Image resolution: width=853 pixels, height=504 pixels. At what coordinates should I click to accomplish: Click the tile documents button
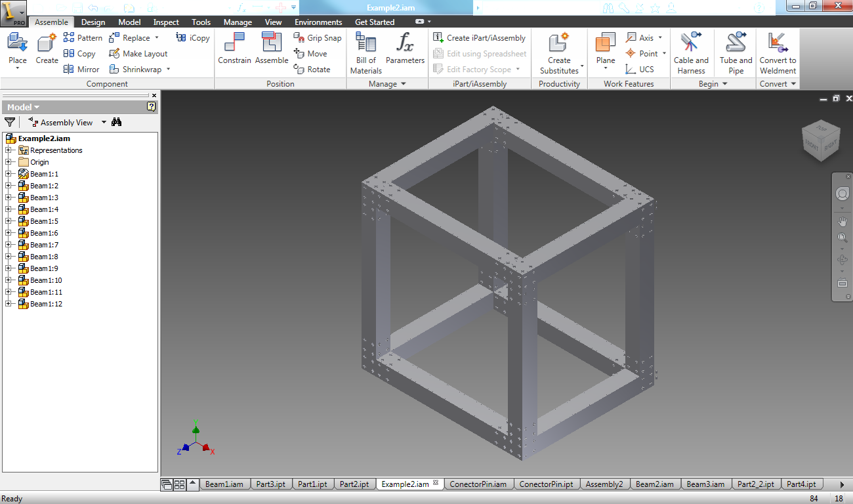(179, 485)
